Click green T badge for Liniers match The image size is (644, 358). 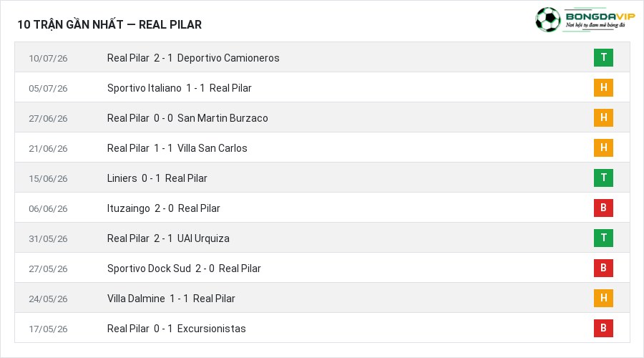pos(603,178)
